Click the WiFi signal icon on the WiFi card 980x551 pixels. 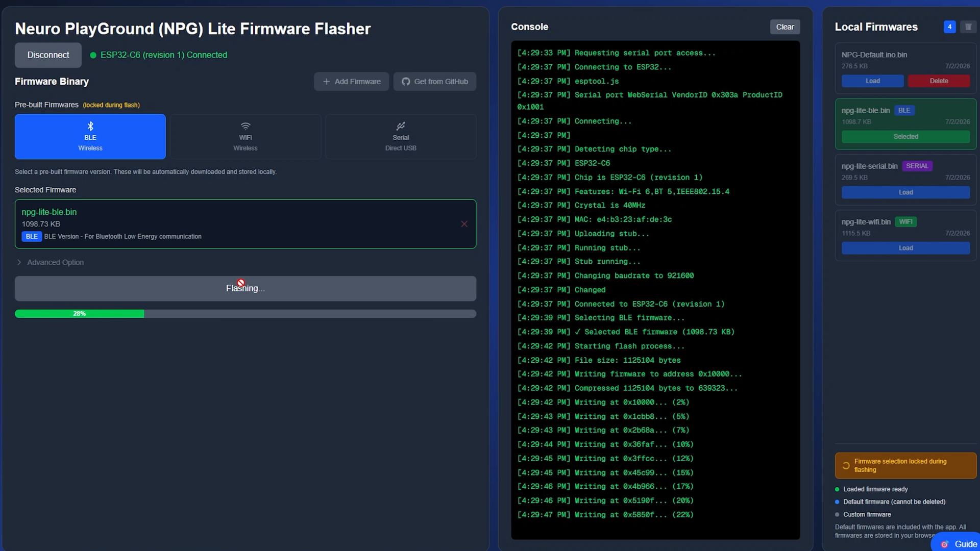point(246,126)
